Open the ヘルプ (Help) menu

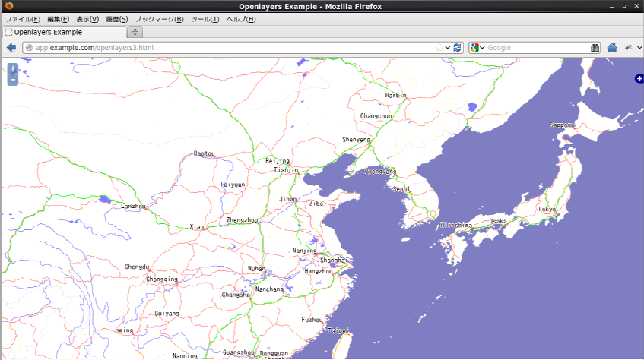pos(240,19)
